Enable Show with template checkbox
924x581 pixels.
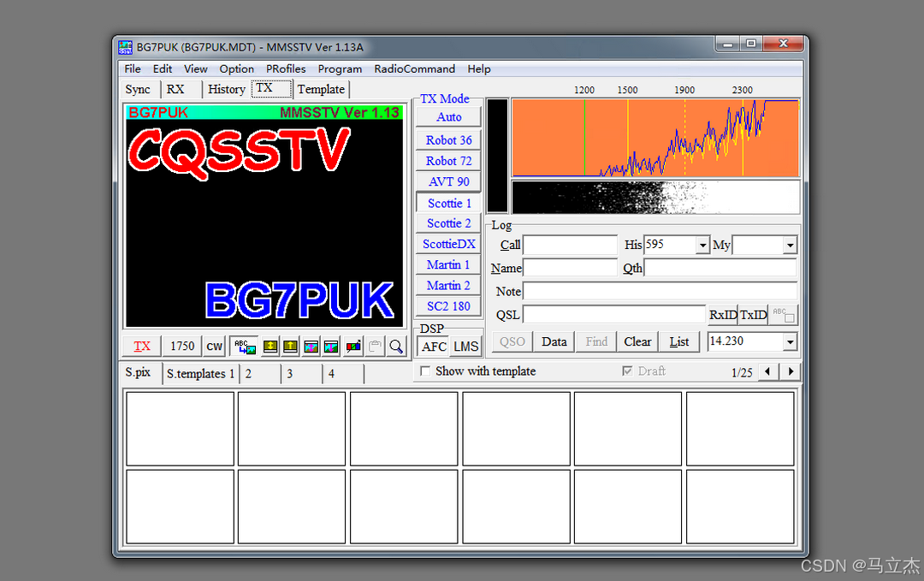[425, 371]
